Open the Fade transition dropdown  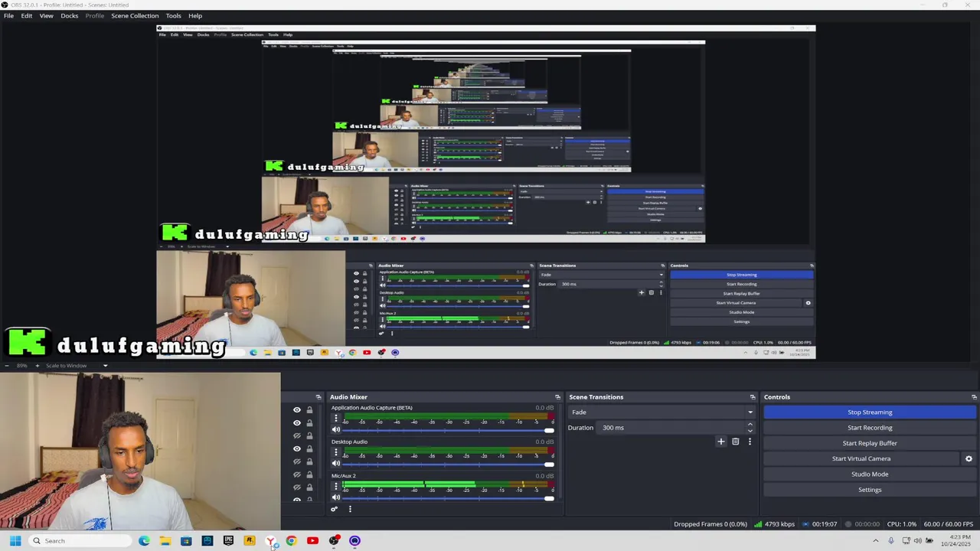click(662, 412)
